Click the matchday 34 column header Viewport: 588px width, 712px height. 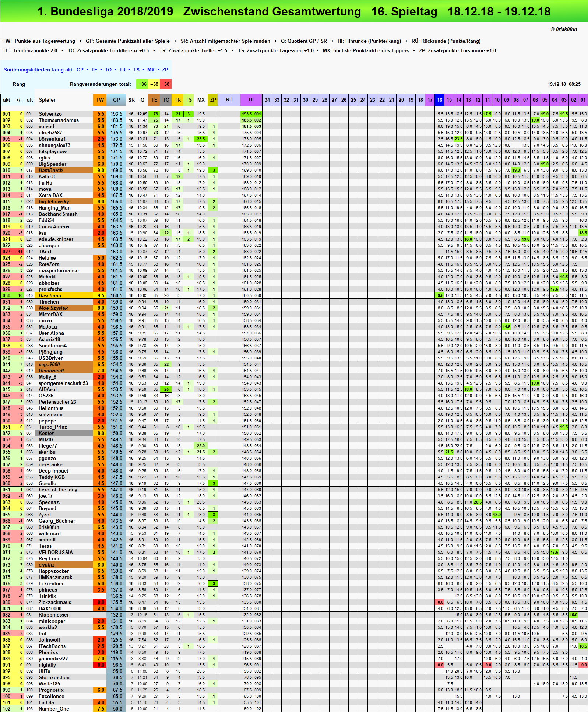(x=267, y=100)
